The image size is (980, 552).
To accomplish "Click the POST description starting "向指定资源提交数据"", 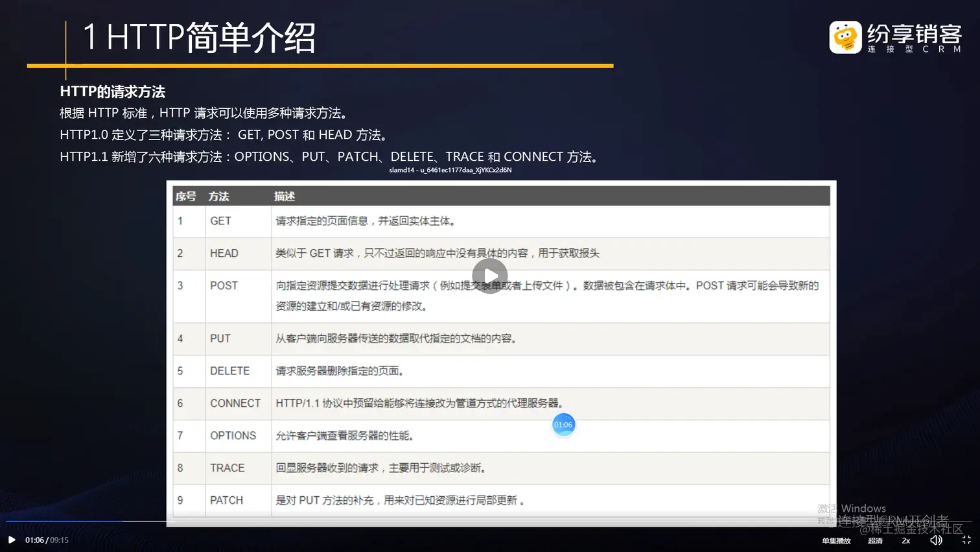I will coord(547,296).
